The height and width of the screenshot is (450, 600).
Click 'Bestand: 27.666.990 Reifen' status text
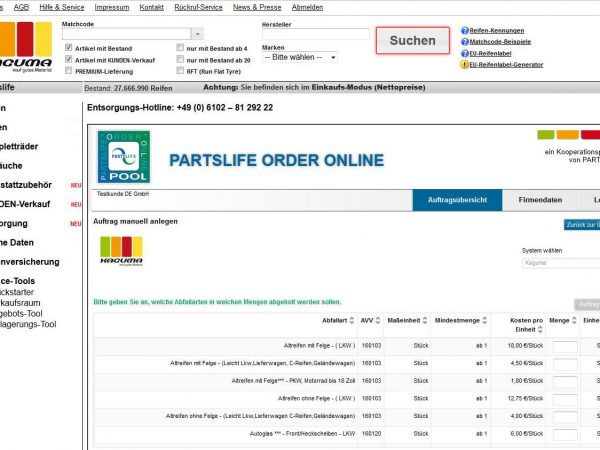(128, 88)
